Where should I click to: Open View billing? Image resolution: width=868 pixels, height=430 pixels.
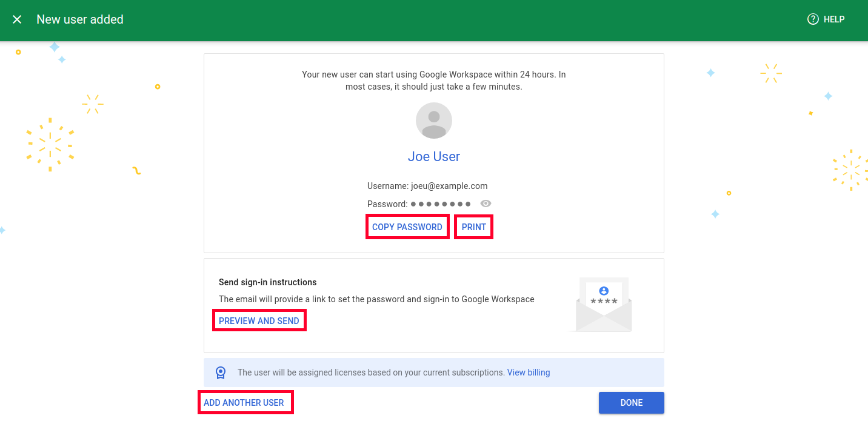click(x=528, y=372)
